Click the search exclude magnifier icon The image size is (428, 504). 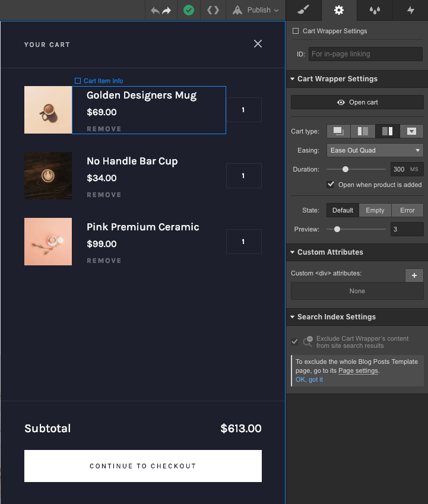308,341
